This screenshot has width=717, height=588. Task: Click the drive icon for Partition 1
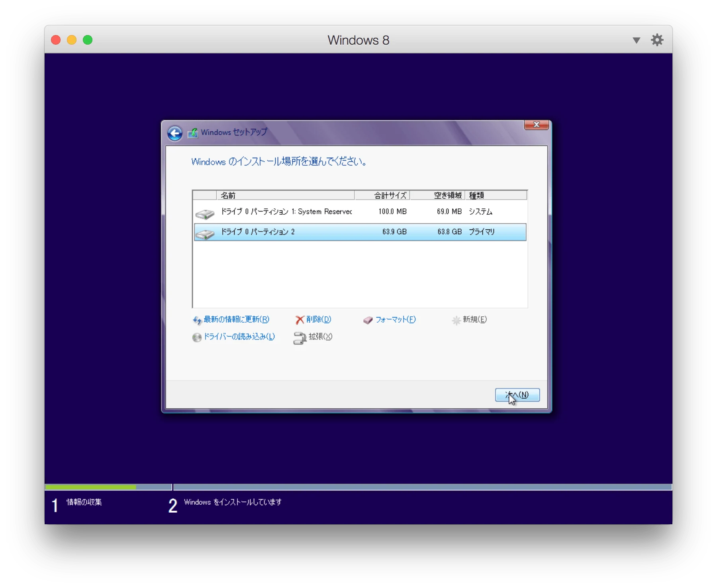click(205, 214)
